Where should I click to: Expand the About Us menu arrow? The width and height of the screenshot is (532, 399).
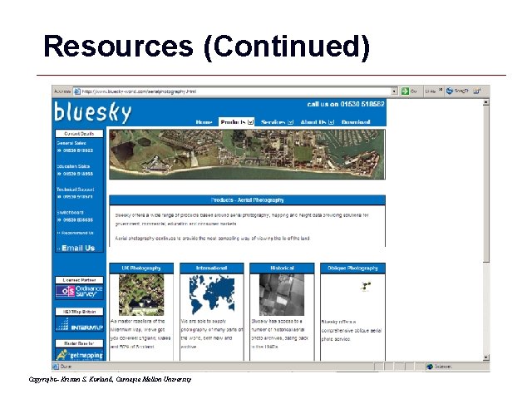pos(332,122)
